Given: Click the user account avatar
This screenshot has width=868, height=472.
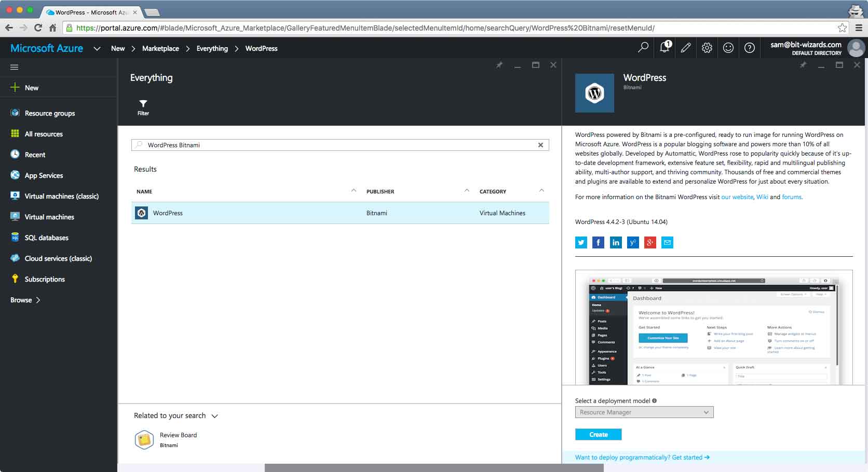Looking at the screenshot, I should coord(856,48).
